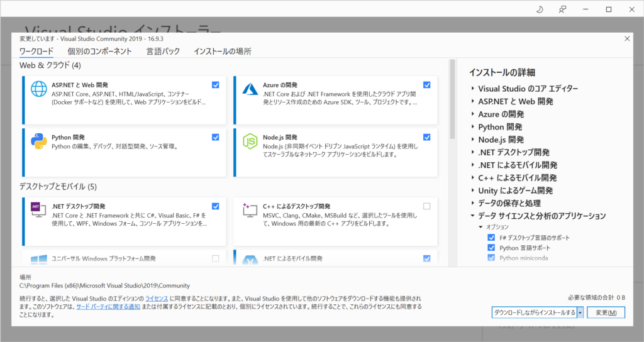The width and height of the screenshot is (644, 342).
Task: Click the Community install path text
Action: pos(105,286)
